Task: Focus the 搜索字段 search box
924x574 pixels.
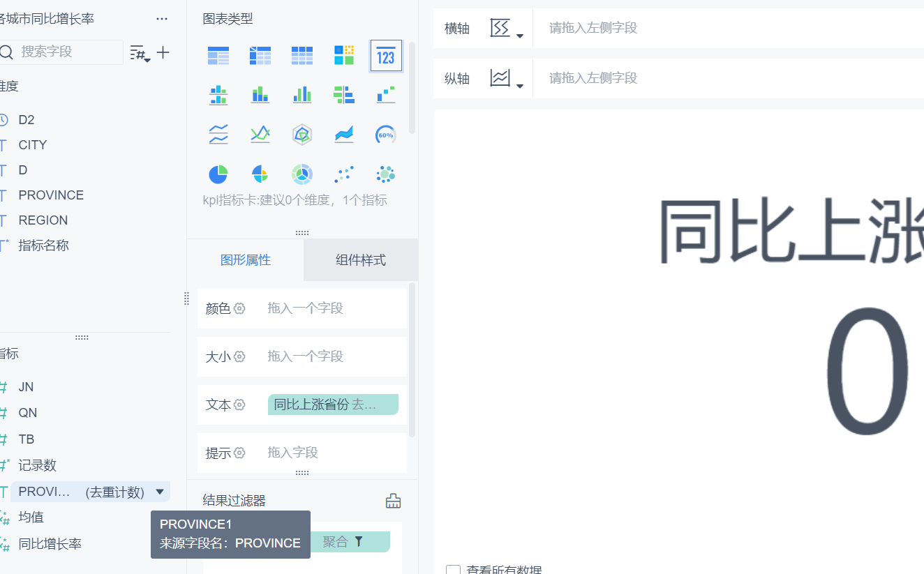Action: tap(61, 52)
